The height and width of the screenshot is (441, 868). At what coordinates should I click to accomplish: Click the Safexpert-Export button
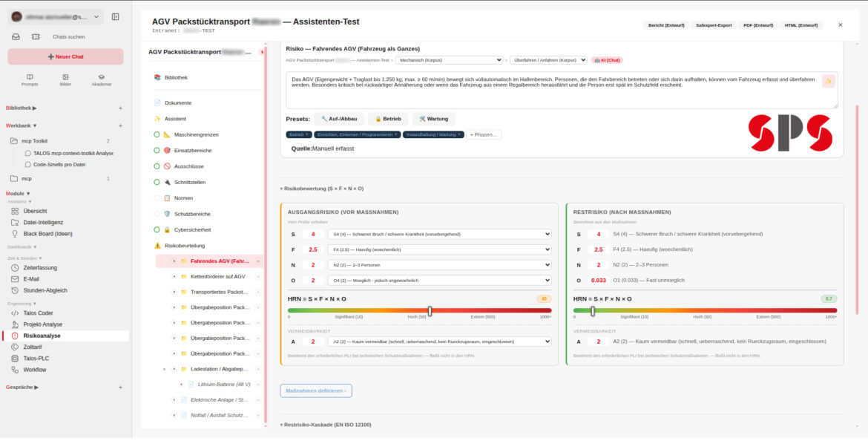[x=714, y=25]
